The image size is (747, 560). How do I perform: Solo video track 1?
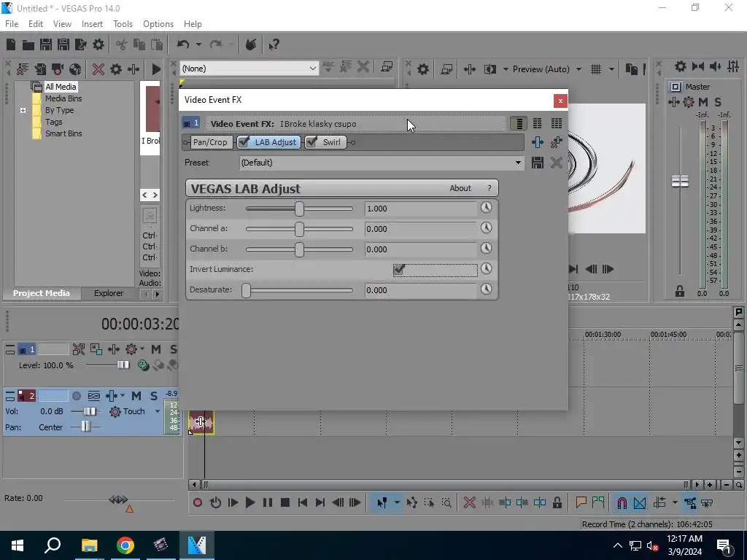coord(173,349)
